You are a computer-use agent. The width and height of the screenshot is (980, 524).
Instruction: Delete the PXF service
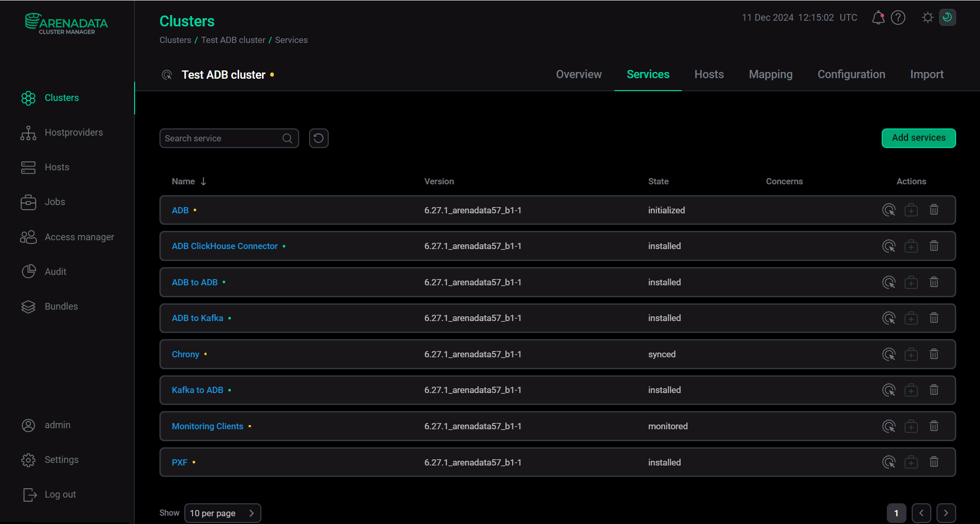tap(934, 462)
